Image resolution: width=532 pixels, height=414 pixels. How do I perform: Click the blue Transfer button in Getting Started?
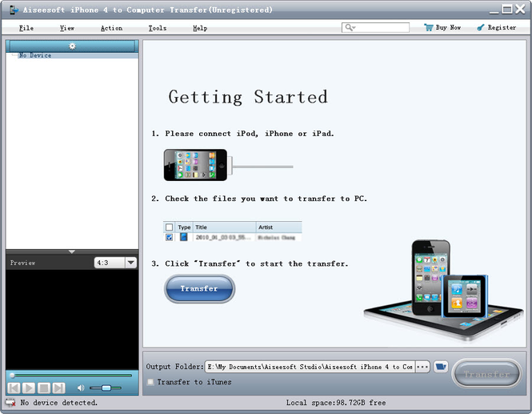coord(199,289)
